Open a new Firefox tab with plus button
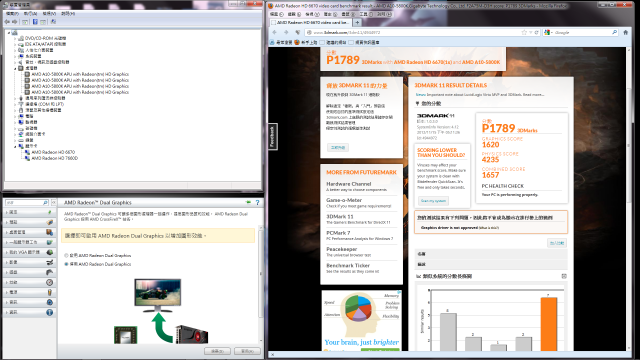The width and height of the screenshot is (640, 360). click(x=357, y=22)
